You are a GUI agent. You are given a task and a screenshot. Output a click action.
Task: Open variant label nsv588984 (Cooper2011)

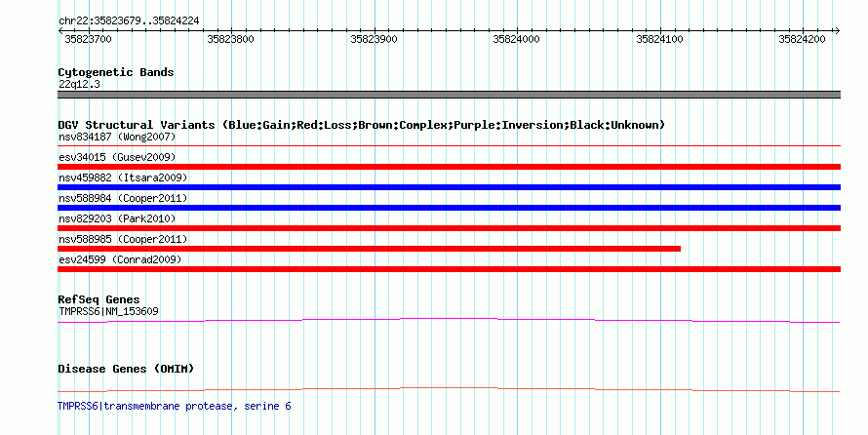[123, 198]
